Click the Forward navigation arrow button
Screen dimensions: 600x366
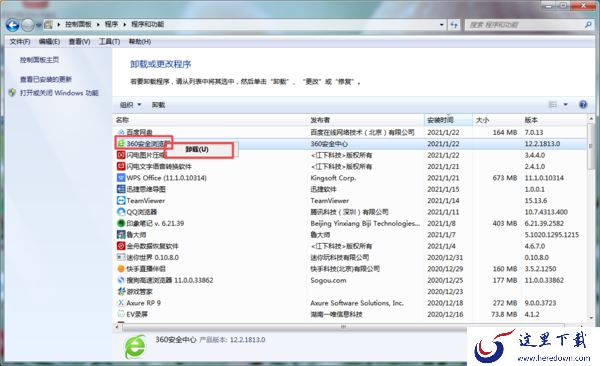pos(28,25)
